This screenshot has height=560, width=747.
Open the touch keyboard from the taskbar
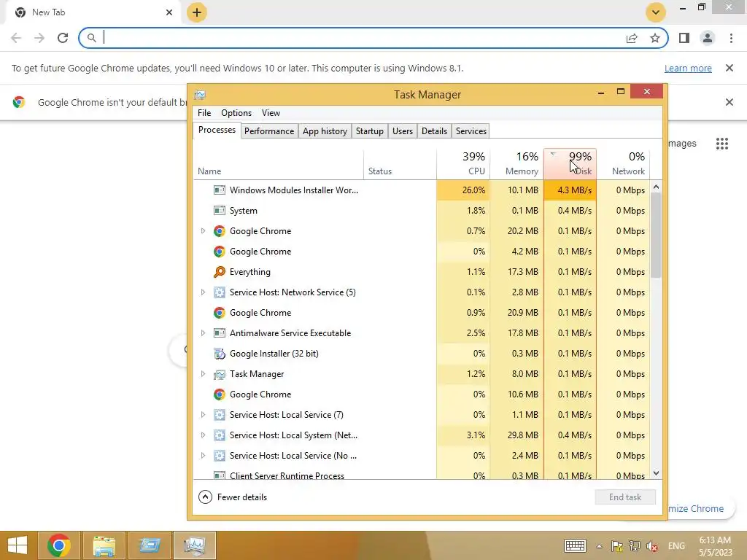[x=575, y=545]
